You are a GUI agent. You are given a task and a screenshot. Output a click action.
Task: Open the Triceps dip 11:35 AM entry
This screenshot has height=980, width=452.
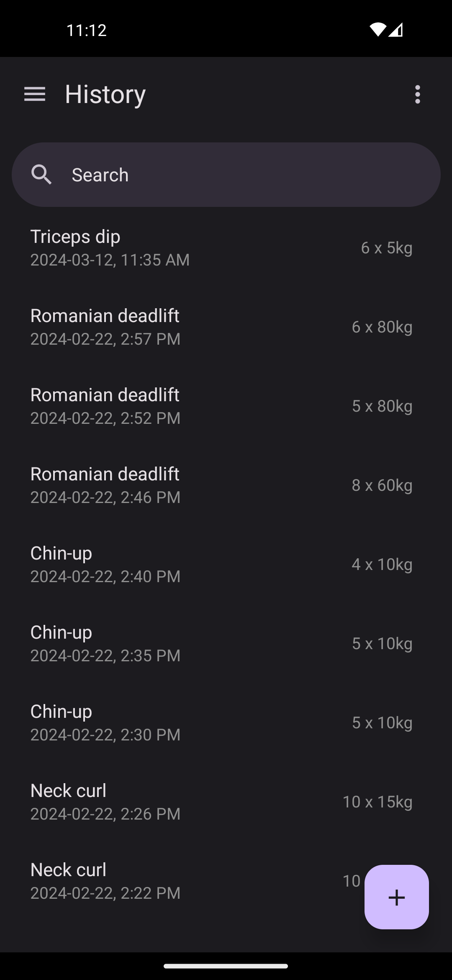pos(167,248)
